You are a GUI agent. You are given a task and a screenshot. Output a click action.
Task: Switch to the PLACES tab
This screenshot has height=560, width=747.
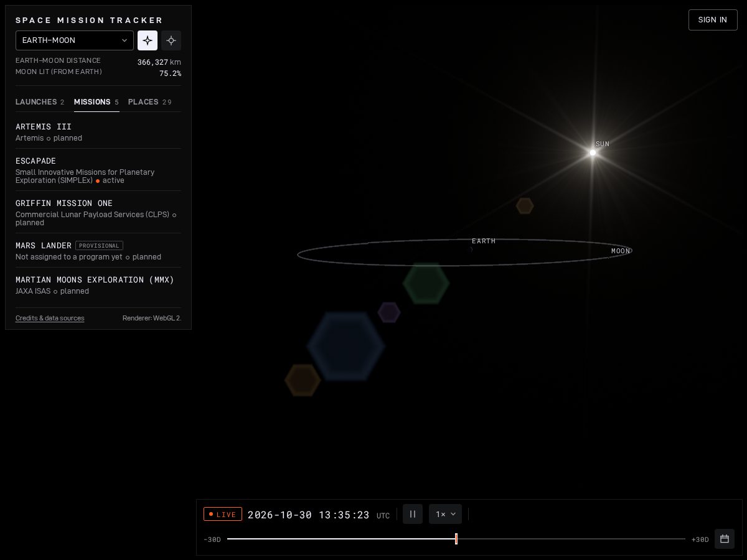coord(150,102)
